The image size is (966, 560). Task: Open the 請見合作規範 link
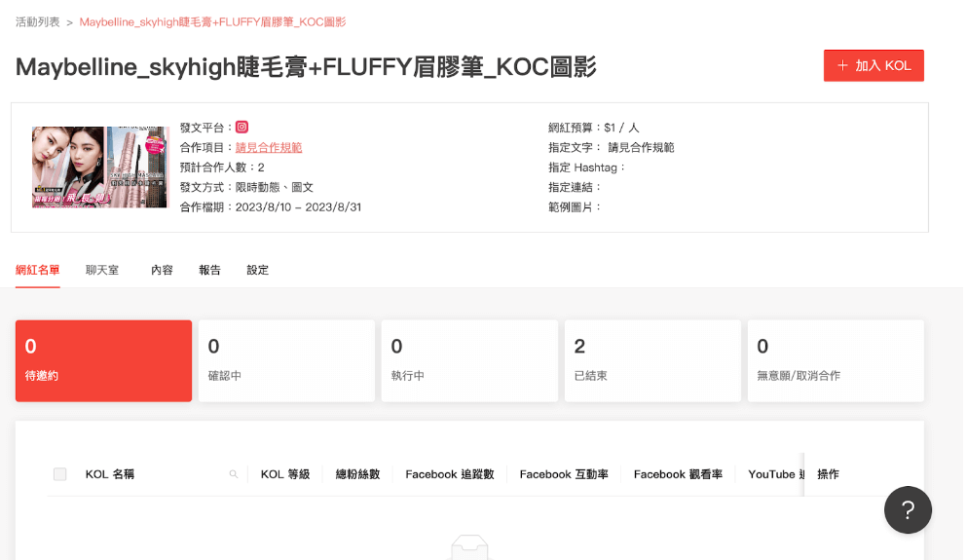269,147
